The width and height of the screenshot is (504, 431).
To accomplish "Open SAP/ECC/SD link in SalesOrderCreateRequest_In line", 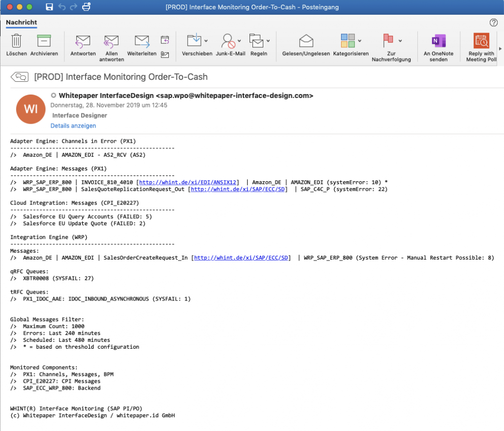I will 241,258.
